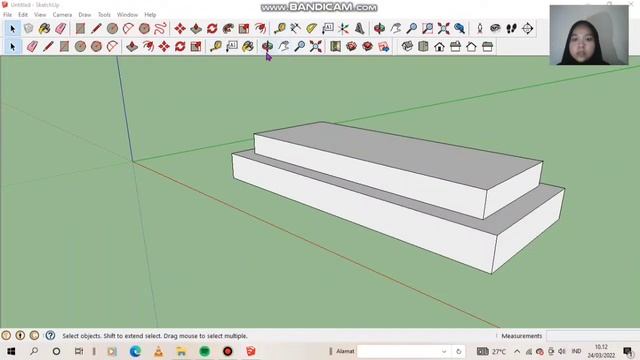Open File Explorer from the taskbar
640x360 pixels.
pyautogui.click(x=181, y=351)
